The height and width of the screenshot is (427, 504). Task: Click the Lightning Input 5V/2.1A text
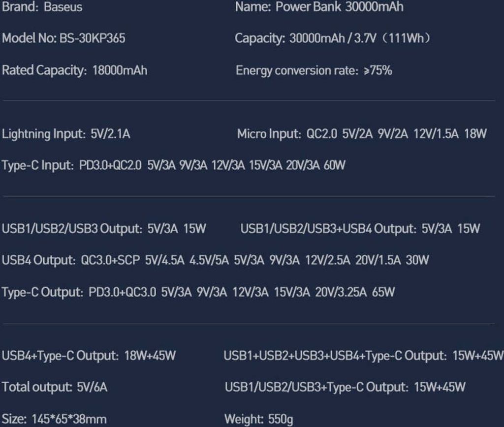click(66, 134)
